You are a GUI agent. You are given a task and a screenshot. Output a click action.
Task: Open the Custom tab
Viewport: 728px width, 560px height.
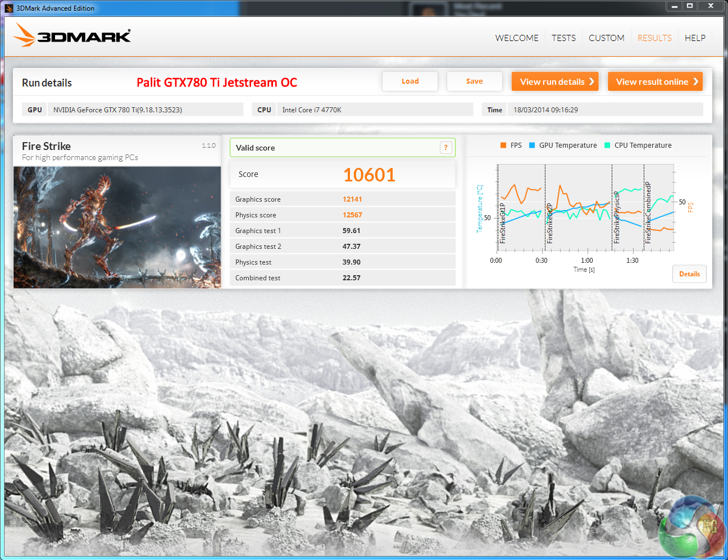[x=606, y=38]
